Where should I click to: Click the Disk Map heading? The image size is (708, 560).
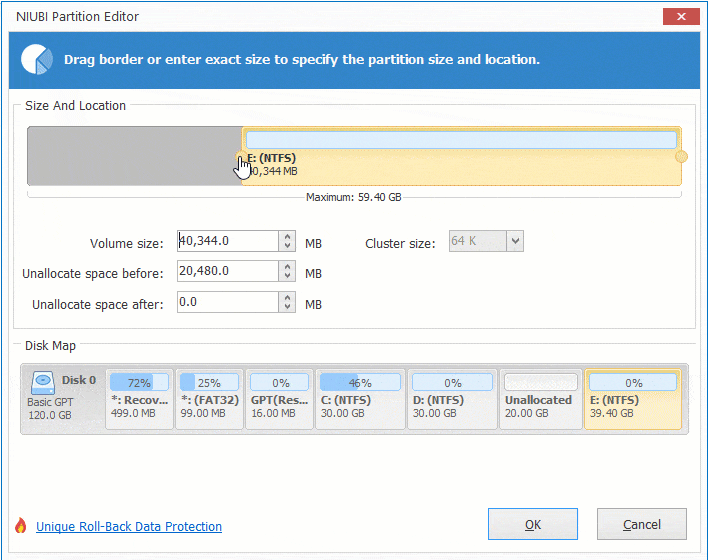(x=50, y=345)
